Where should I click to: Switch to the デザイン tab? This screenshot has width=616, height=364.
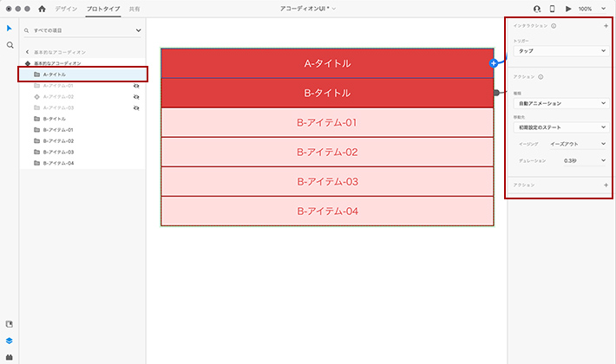[x=66, y=9]
